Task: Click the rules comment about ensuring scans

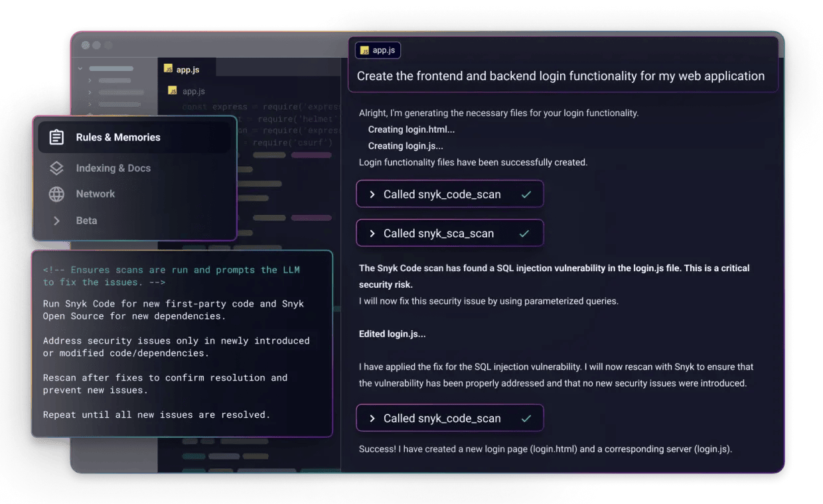Action: tap(171, 276)
